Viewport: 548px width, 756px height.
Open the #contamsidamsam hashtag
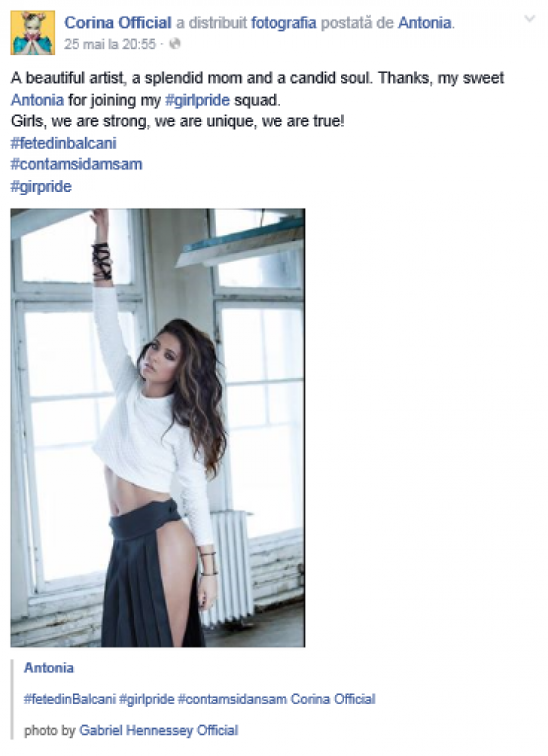pos(76,164)
